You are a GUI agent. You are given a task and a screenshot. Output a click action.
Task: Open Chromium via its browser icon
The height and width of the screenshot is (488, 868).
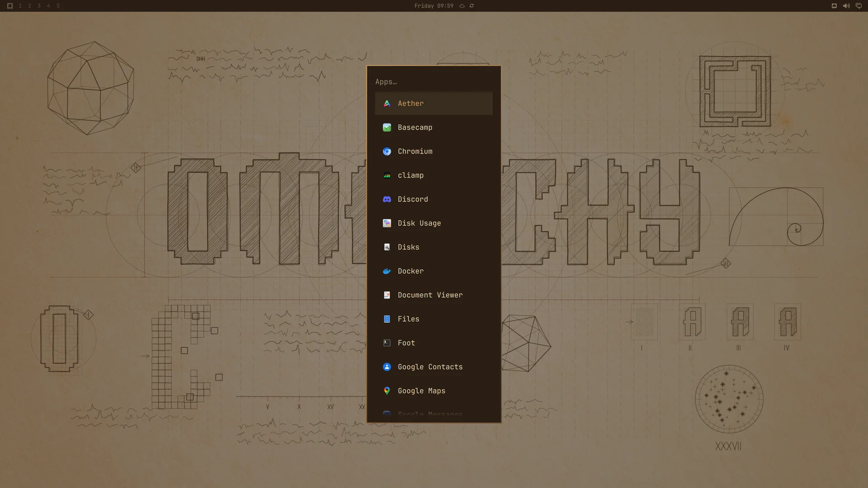(x=387, y=151)
